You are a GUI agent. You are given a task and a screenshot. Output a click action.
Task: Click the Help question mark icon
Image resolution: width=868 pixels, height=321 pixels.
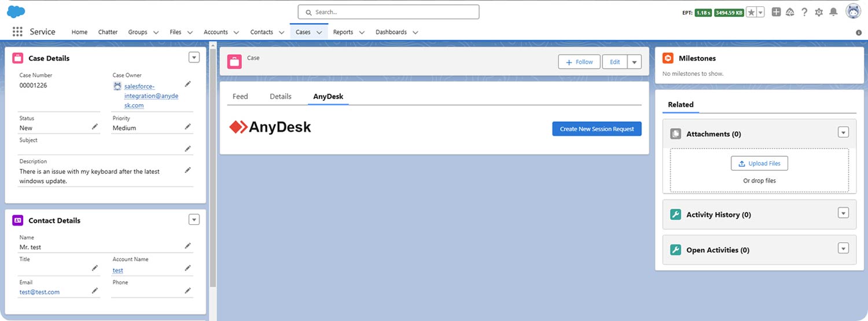coord(804,12)
